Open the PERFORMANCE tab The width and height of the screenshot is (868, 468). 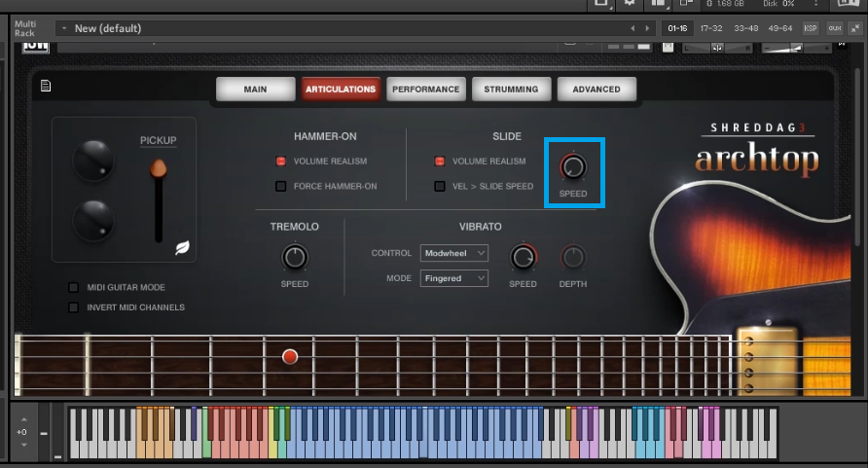pos(425,90)
